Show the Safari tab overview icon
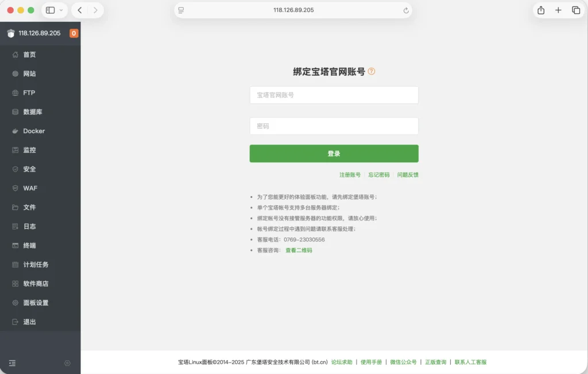 (x=576, y=10)
